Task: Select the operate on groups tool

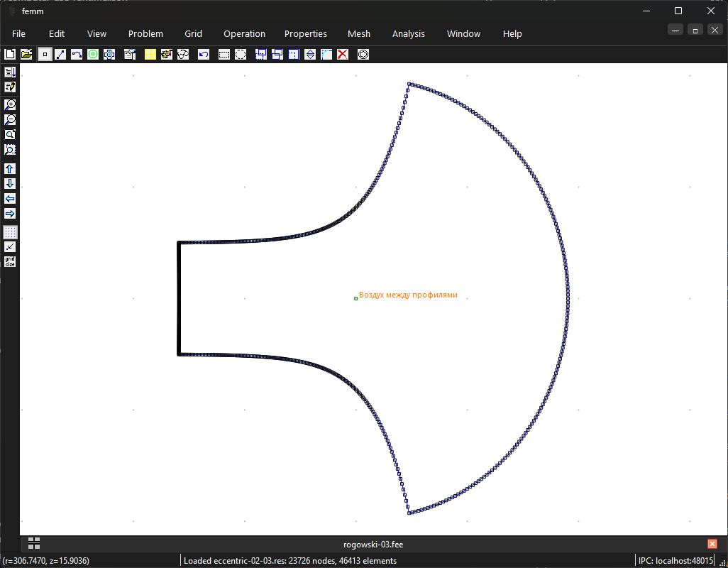Action: pyautogui.click(x=109, y=55)
